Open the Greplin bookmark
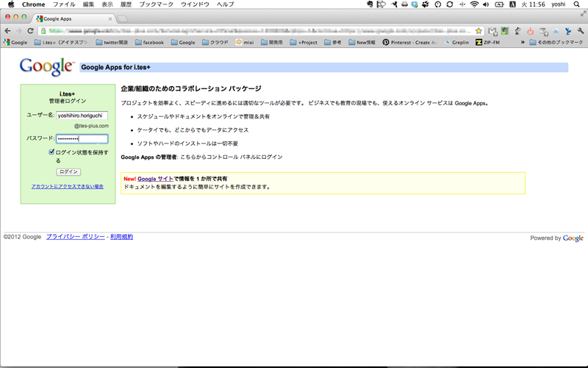This screenshot has width=588, height=368. pos(456,43)
